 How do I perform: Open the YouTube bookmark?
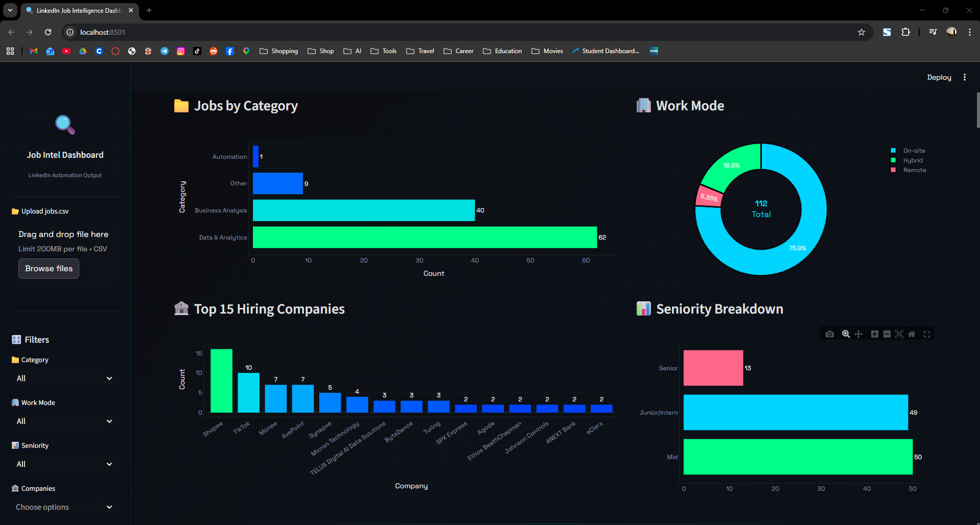66,51
